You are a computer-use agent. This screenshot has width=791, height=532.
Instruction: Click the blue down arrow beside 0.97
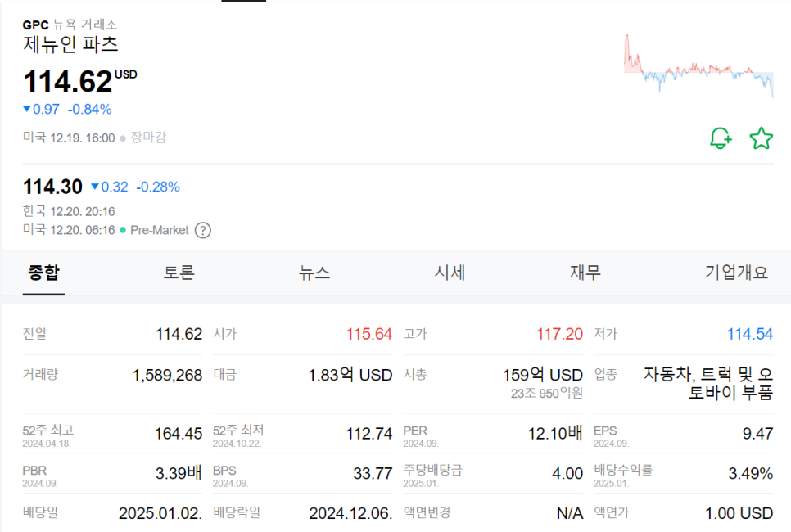click(x=27, y=109)
